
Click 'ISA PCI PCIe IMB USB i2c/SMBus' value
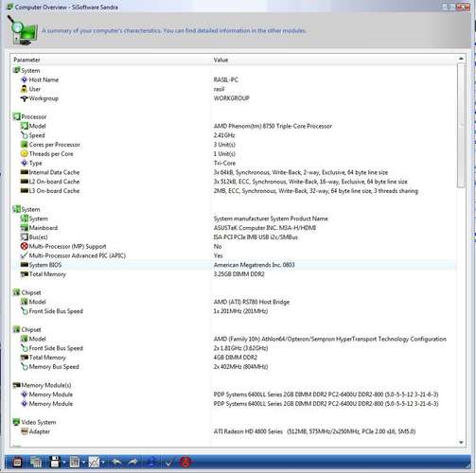click(256, 236)
